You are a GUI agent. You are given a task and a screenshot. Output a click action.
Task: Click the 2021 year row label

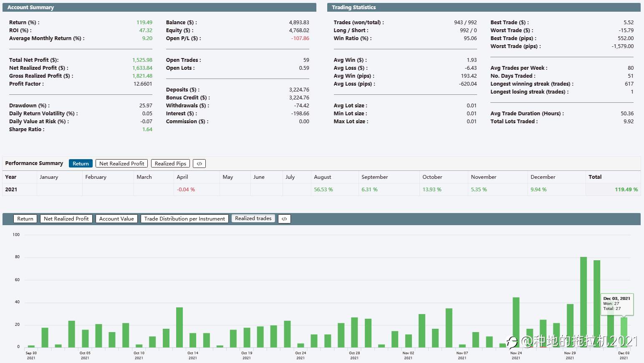point(11,190)
